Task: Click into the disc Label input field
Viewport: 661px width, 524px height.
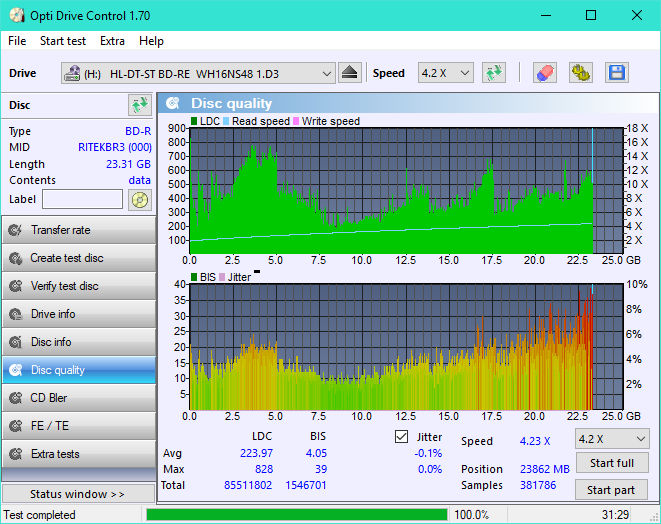Action: 82,199
